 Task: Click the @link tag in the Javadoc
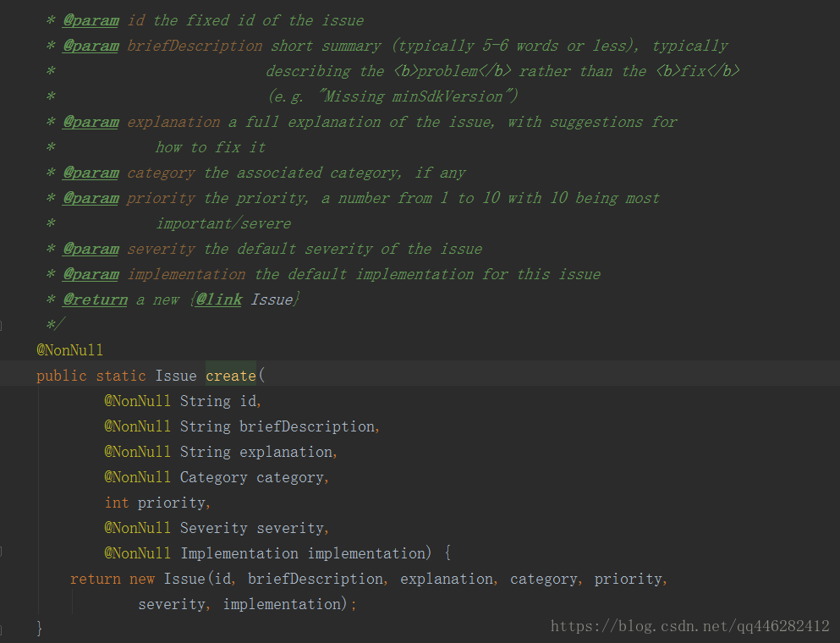219,300
